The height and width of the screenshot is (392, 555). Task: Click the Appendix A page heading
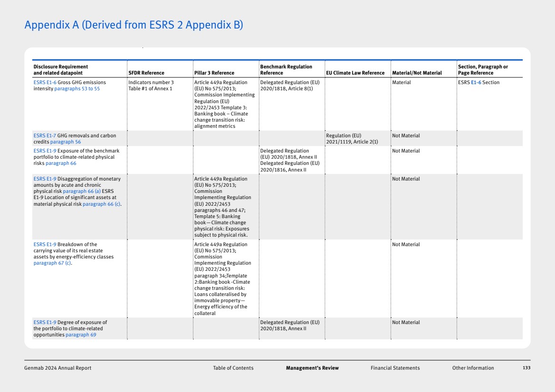(x=134, y=25)
